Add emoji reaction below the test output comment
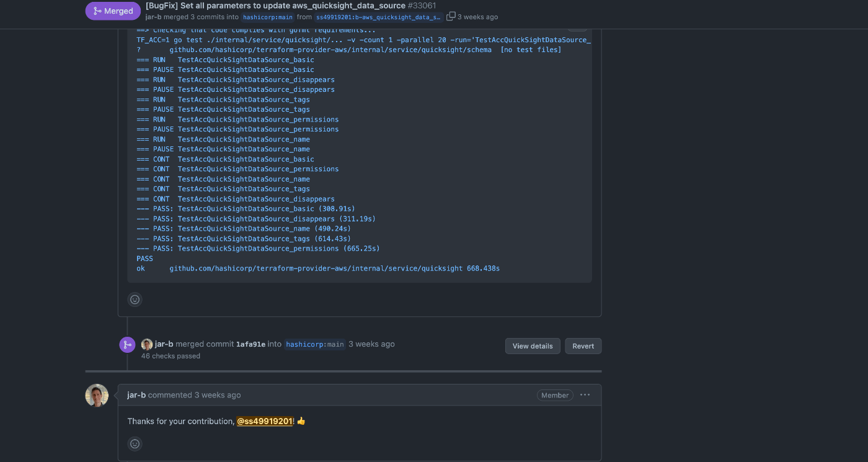 coord(135,300)
